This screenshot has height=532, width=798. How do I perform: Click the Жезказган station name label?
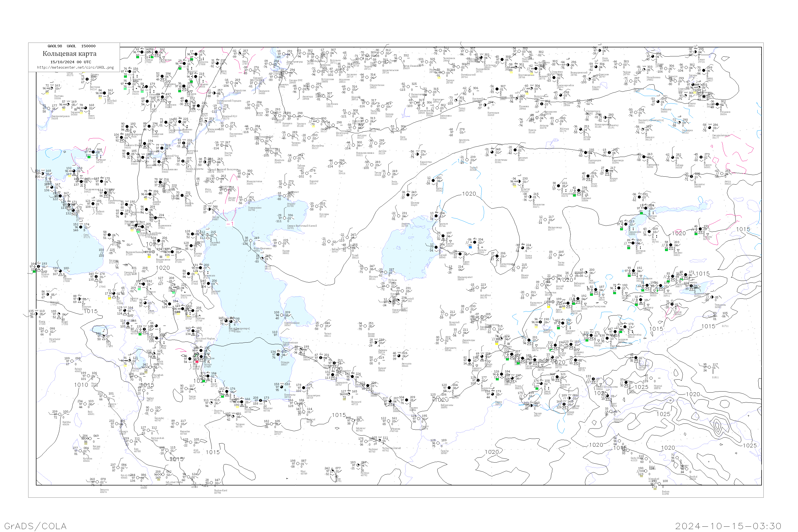pos(538,205)
